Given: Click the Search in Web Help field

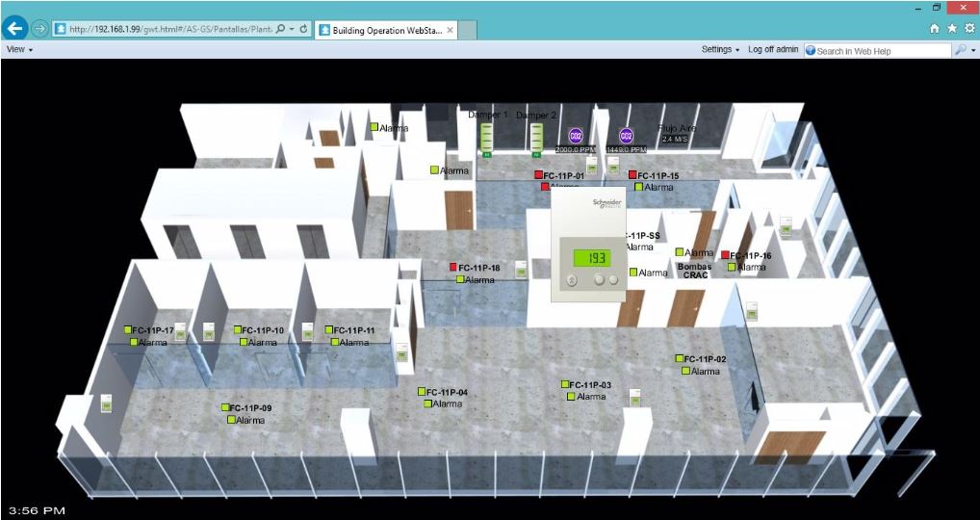Looking at the screenshot, I should pyautogui.click(x=878, y=50).
